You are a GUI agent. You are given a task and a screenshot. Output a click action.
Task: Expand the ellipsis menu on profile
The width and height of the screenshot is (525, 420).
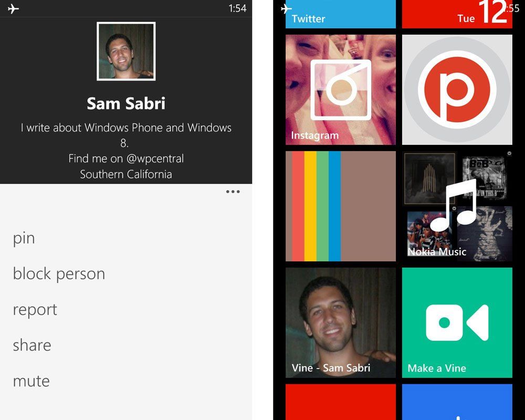tap(233, 192)
